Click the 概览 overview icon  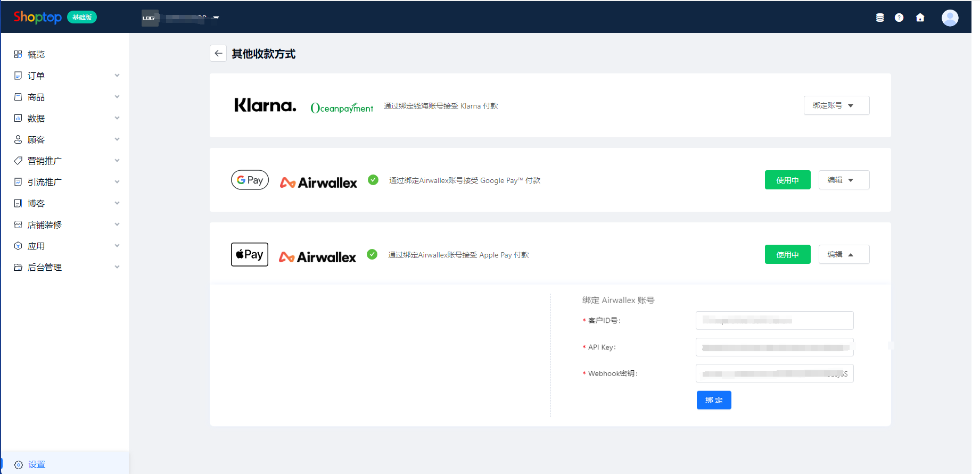click(18, 54)
